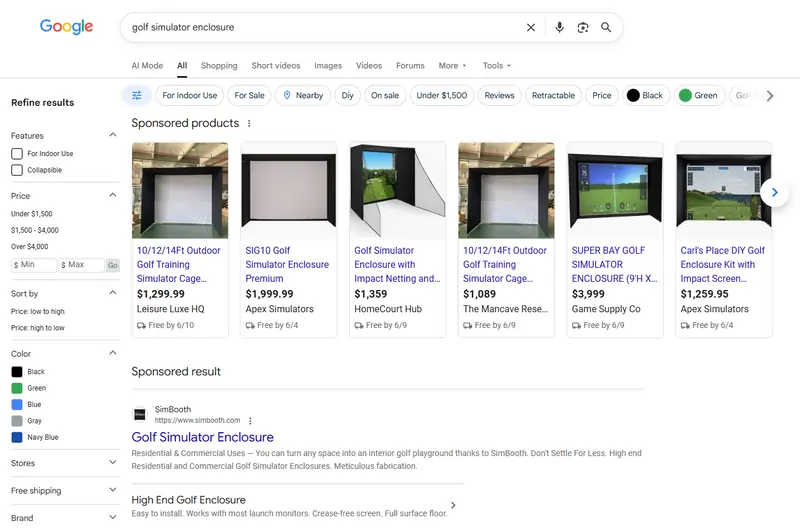Viewport: 800px width, 528px height.
Task: Open SimBooth ad three-dot options
Action: pyautogui.click(x=250, y=421)
